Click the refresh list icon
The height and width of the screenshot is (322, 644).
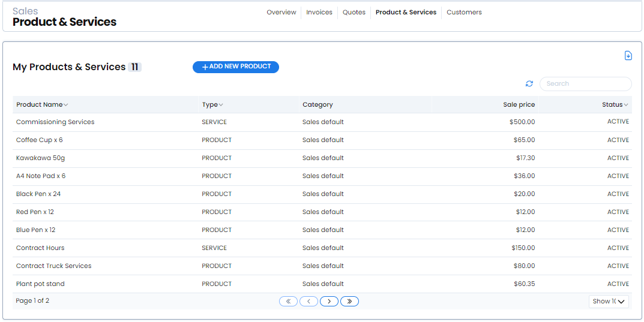(529, 84)
